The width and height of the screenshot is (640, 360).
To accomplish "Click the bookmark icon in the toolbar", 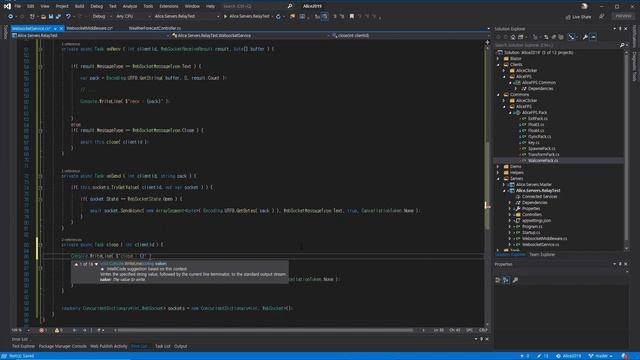I will (351, 16).
